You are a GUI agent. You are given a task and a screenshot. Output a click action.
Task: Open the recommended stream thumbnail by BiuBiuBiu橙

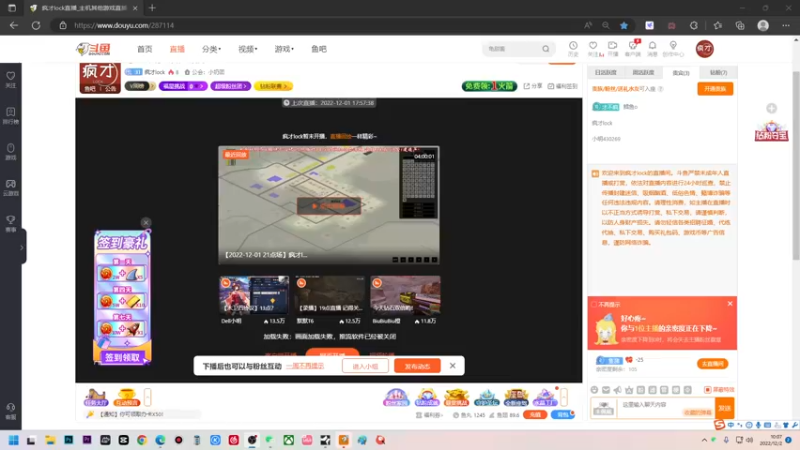coord(405,295)
